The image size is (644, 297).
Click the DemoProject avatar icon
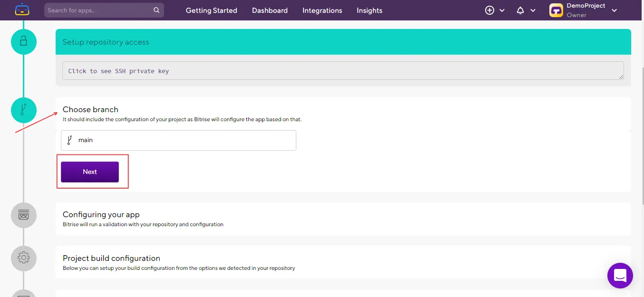(x=556, y=10)
